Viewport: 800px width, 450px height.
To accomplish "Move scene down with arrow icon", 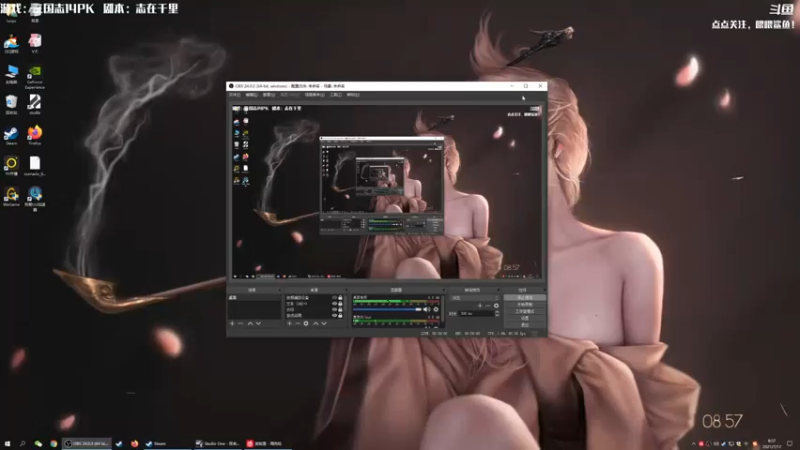I will pos(258,323).
